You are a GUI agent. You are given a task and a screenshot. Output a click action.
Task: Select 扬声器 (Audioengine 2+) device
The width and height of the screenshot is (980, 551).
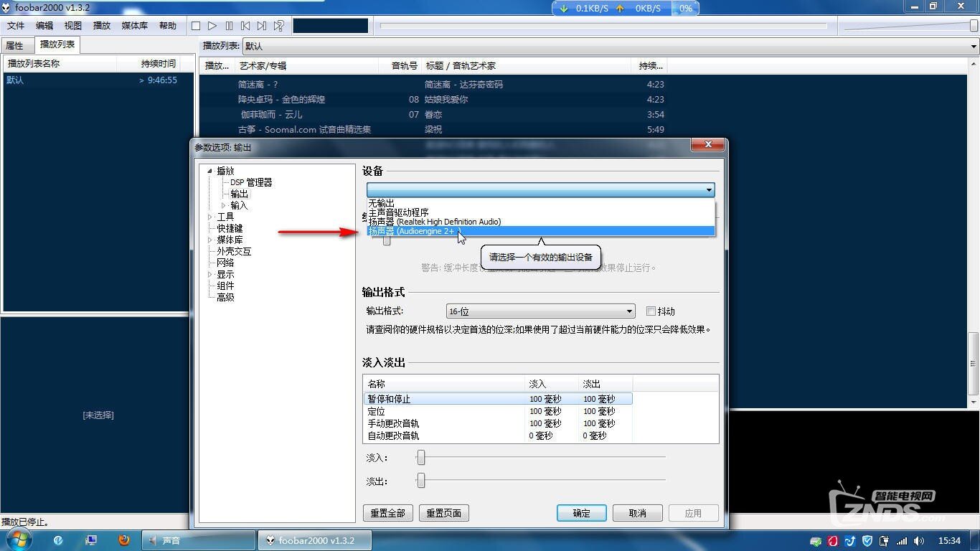541,231
